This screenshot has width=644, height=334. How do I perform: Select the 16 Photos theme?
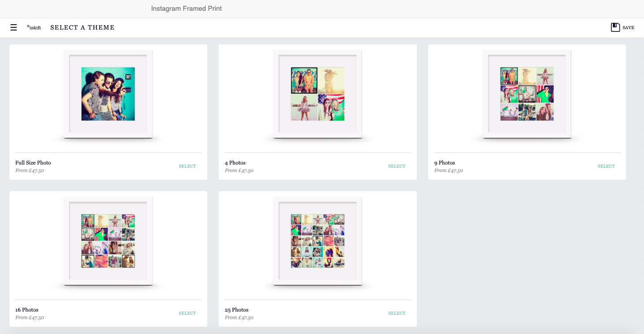pyautogui.click(x=187, y=313)
